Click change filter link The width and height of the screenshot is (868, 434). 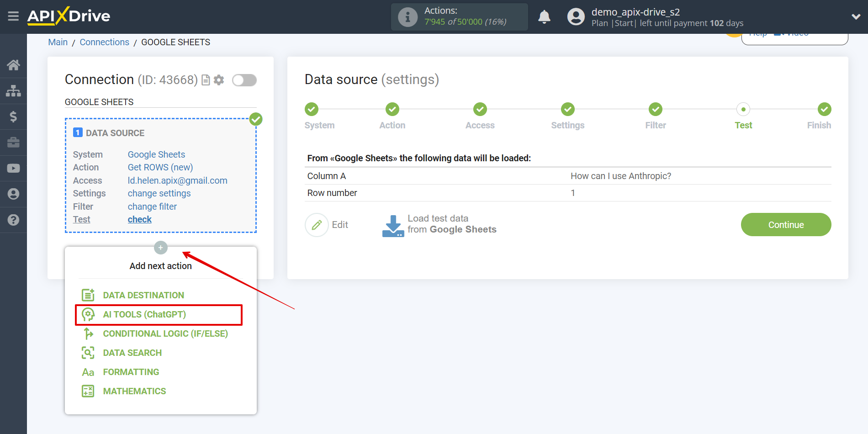tap(152, 206)
